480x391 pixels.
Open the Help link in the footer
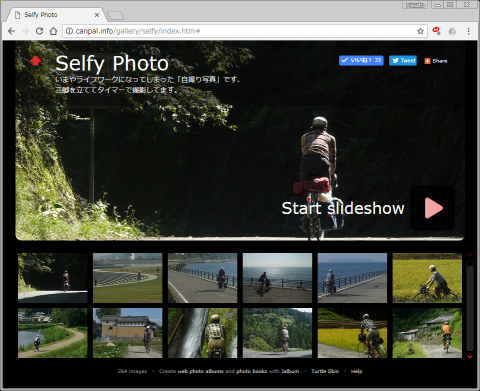click(356, 371)
